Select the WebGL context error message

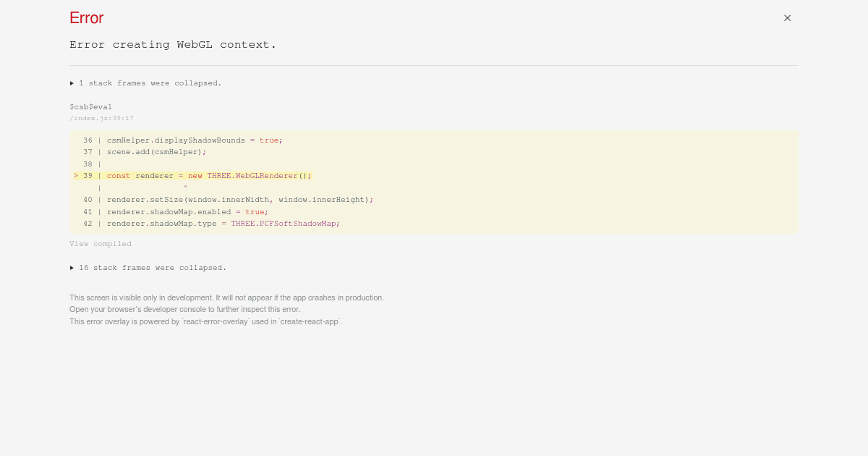click(173, 44)
